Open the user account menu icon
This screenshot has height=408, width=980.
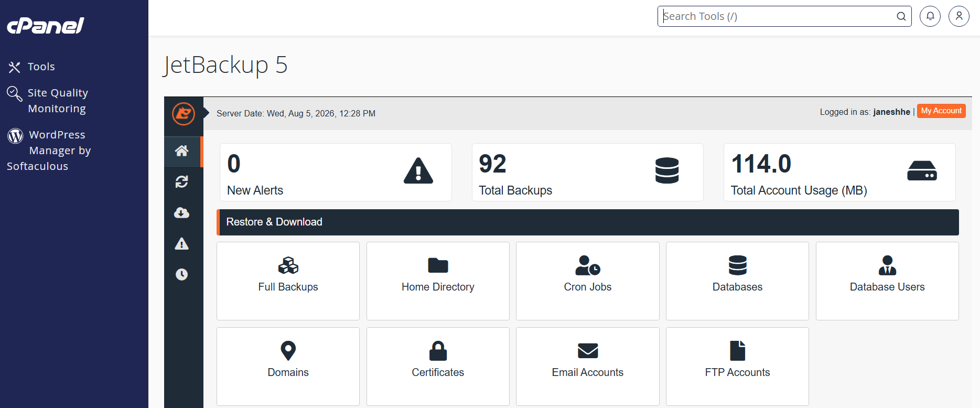(x=959, y=16)
